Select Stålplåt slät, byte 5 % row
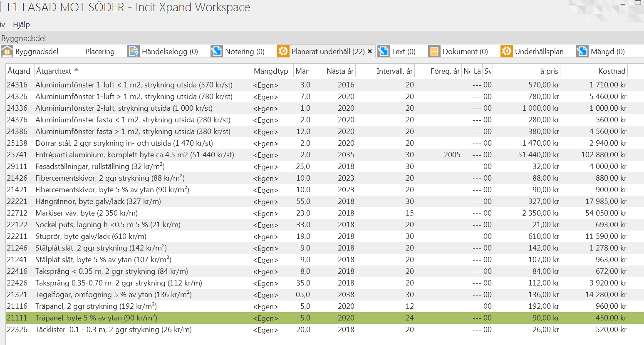 click(x=324, y=260)
